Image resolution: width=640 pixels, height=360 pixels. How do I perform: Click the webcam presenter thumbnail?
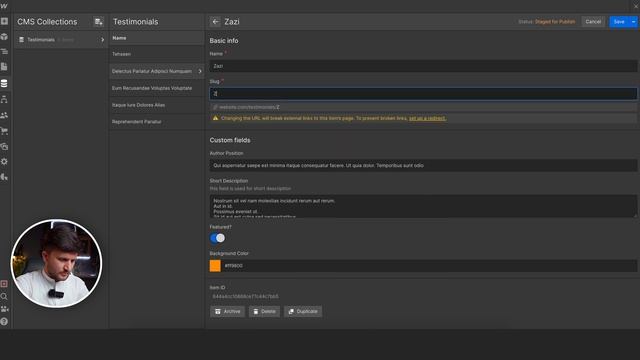click(56, 263)
